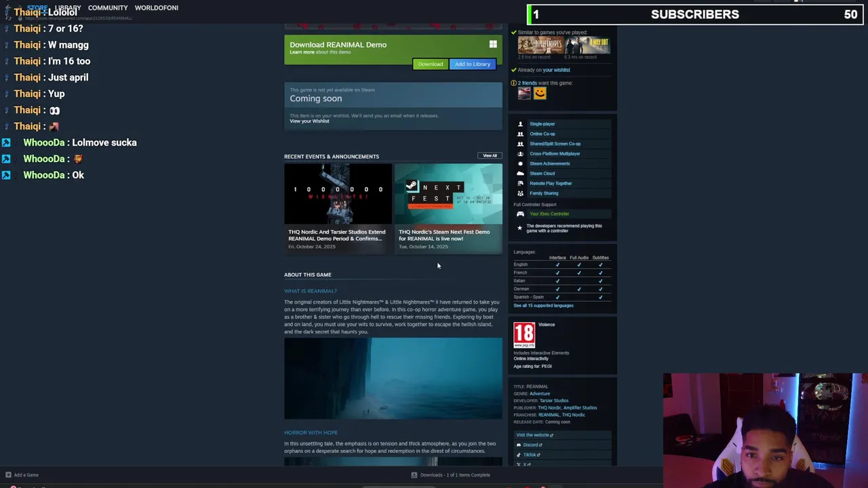Click the PEGI 18 rating badge
Screen dimensions: 868x488
pos(524,335)
